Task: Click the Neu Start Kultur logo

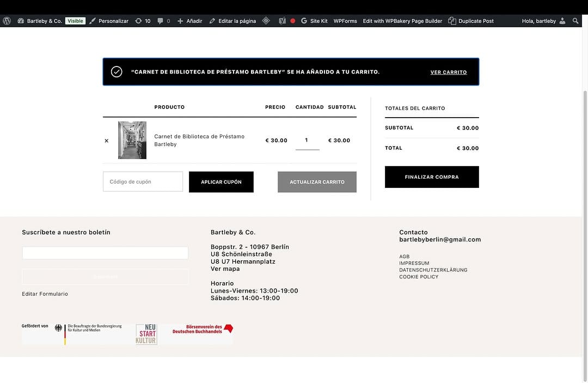Action: (146, 334)
